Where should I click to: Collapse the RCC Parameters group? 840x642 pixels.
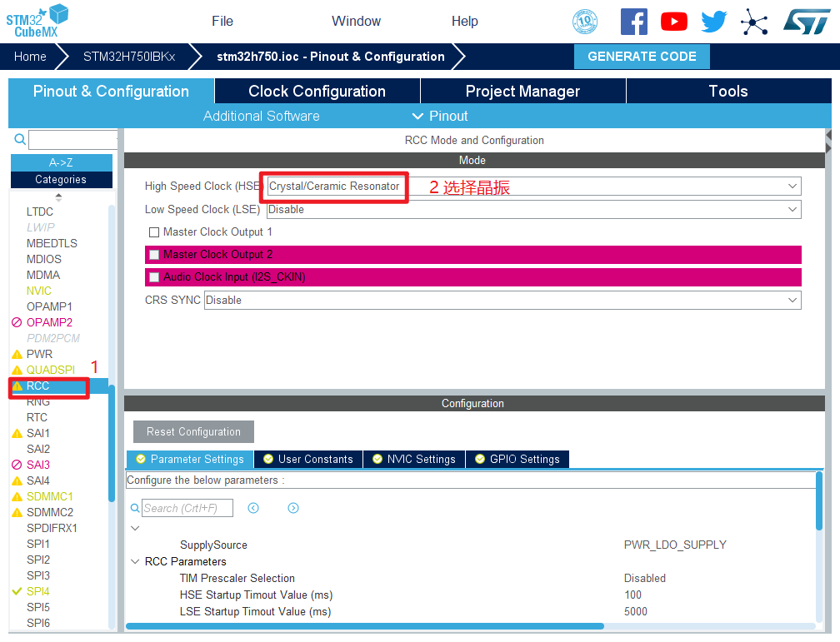136,561
